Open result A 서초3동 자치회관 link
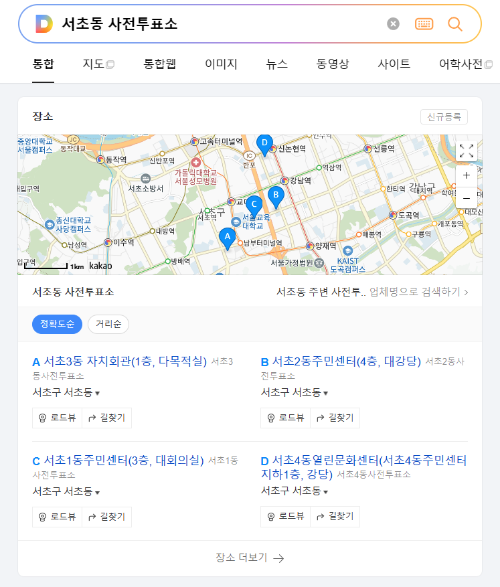The width and height of the screenshot is (500, 587). 125,361
